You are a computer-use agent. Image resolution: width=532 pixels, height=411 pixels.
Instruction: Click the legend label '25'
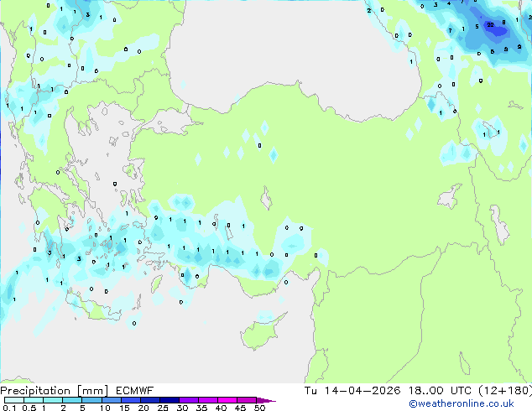click(x=163, y=408)
